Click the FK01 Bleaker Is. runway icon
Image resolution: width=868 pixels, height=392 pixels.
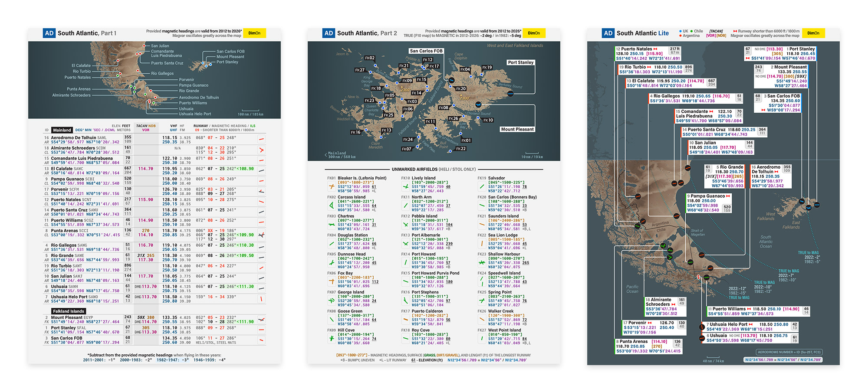332,186
